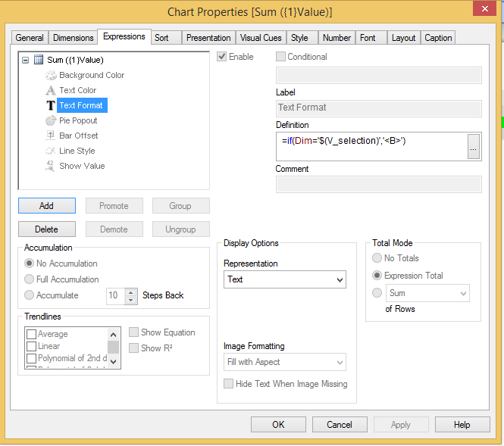
Task: Select the No Totals radio option
Action: [x=377, y=258]
